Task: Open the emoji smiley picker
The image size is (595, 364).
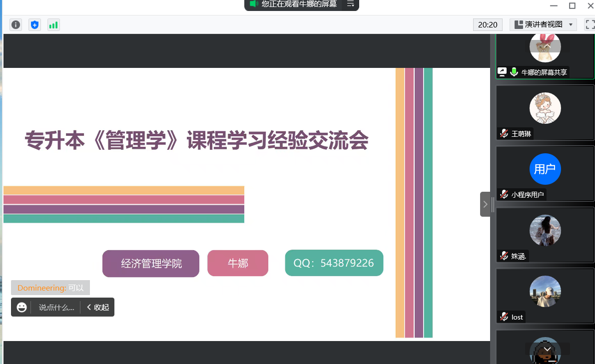Action: click(x=21, y=307)
